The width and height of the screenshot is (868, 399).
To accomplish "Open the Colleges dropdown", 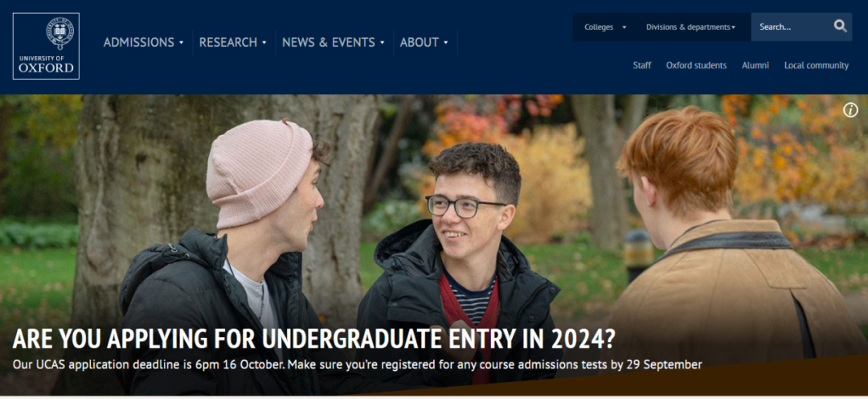I will tap(605, 27).
